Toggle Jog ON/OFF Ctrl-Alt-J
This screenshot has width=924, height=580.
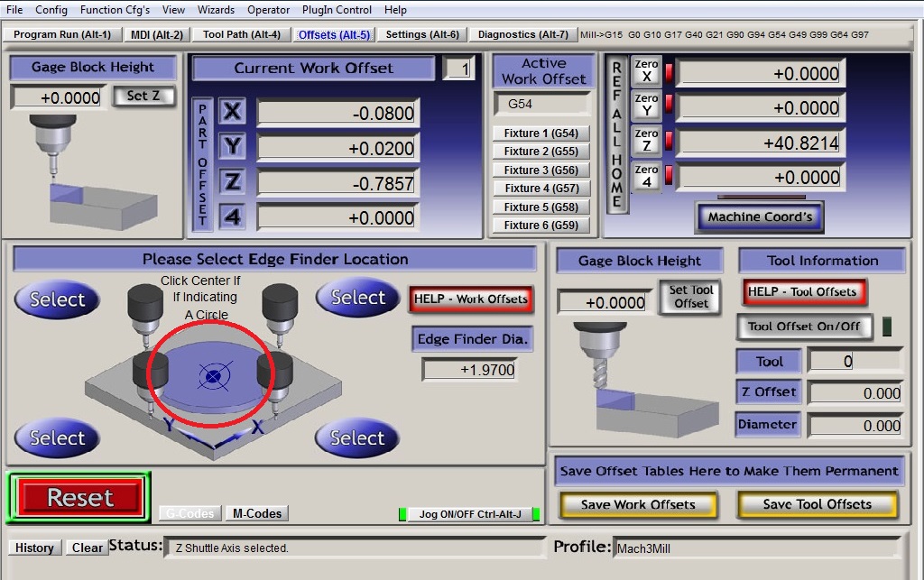(x=469, y=514)
